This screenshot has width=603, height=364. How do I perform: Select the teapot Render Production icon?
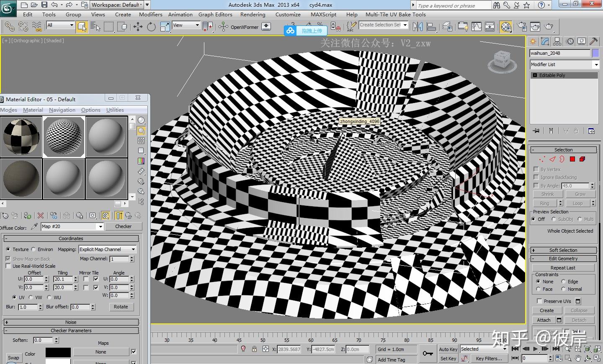549,27
